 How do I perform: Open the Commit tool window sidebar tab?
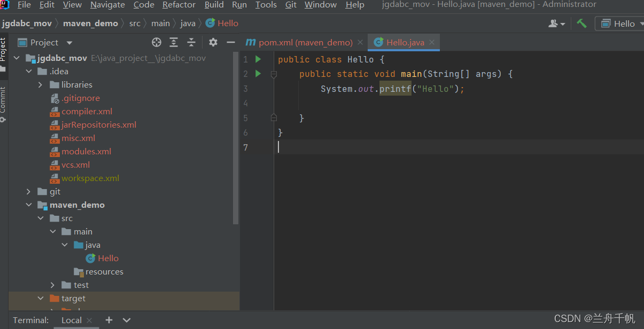3,104
